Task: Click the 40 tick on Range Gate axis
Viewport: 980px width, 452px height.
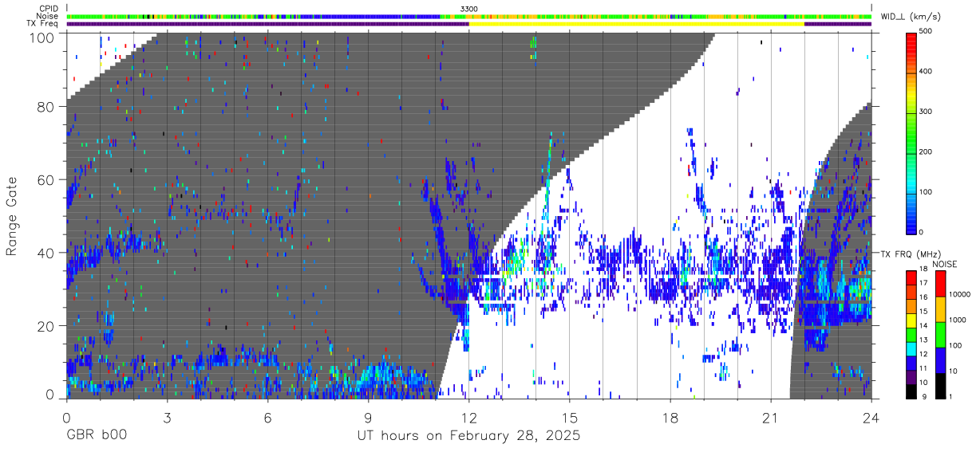Action: [x=46, y=254]
